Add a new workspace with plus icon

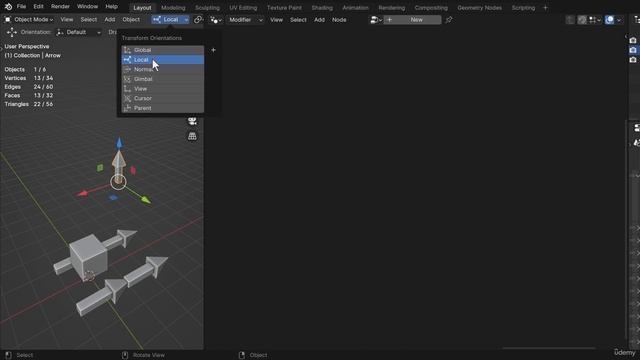545,8
